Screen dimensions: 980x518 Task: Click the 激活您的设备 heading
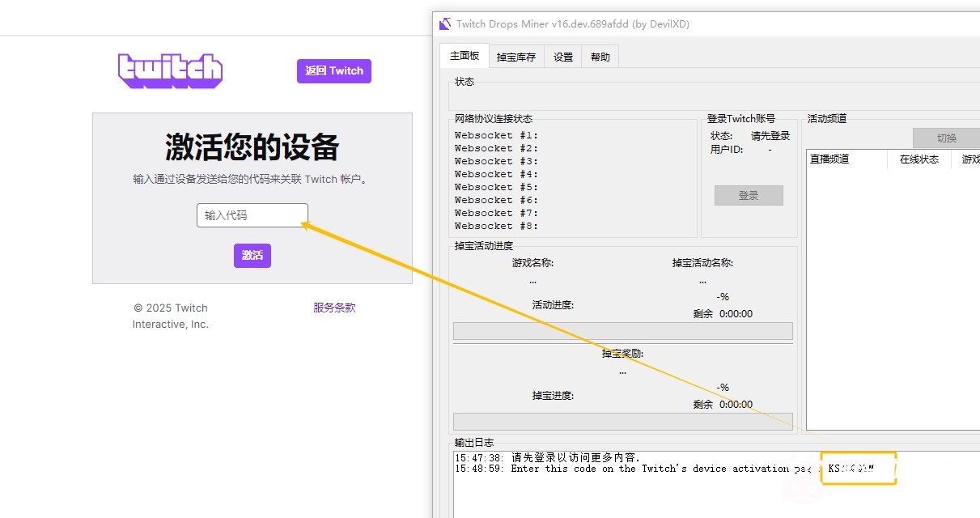point(252,147)
